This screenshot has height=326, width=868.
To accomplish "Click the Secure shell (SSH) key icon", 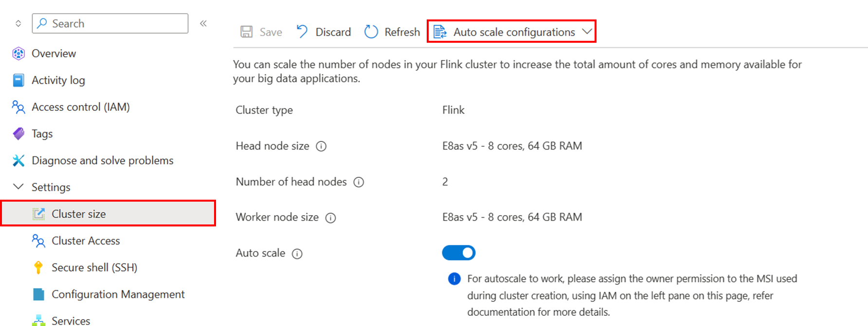I will [x=38, y=268].
